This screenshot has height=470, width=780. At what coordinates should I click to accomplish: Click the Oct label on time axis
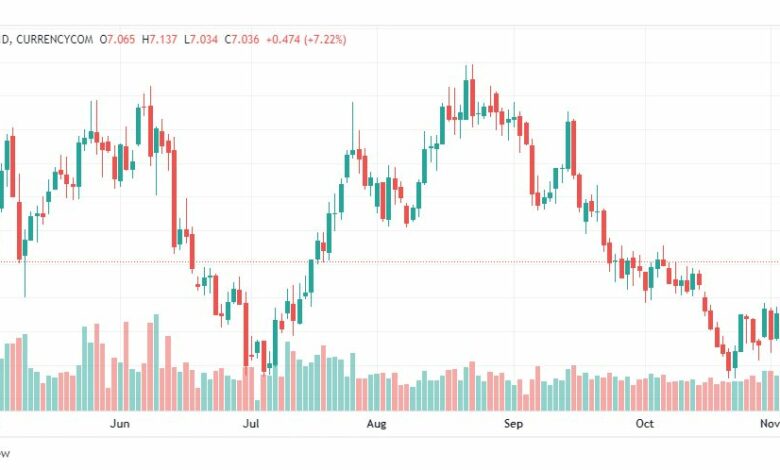click(645, 423)
